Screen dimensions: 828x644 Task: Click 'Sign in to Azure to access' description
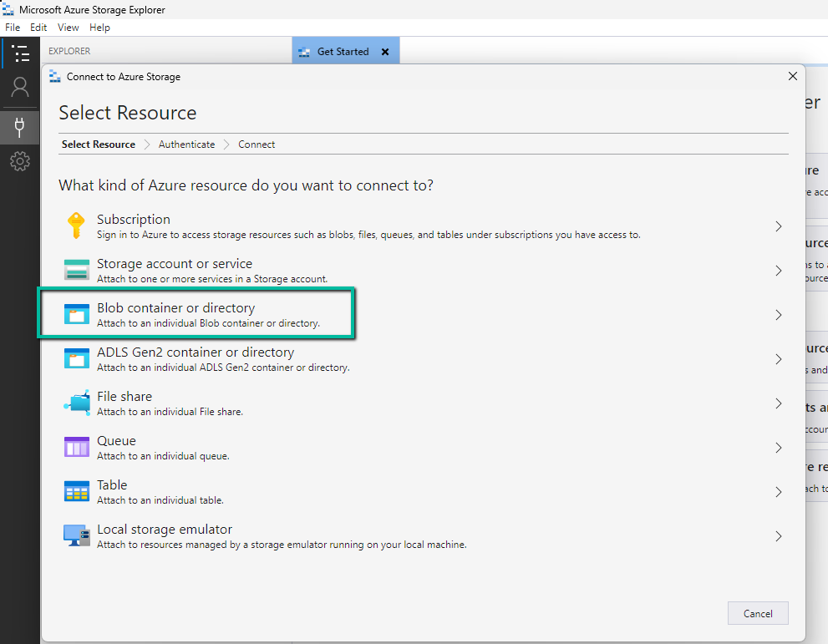point(368,235)
